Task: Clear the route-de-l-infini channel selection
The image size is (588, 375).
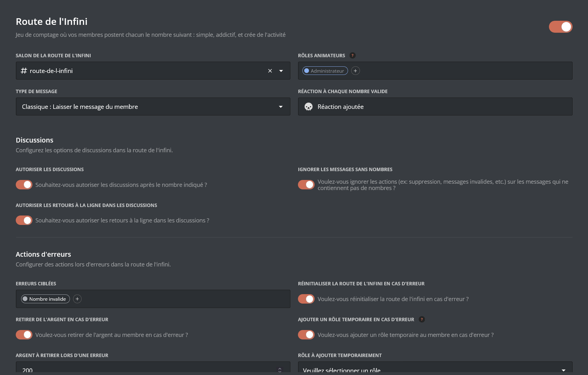Action: click(270, 71)
